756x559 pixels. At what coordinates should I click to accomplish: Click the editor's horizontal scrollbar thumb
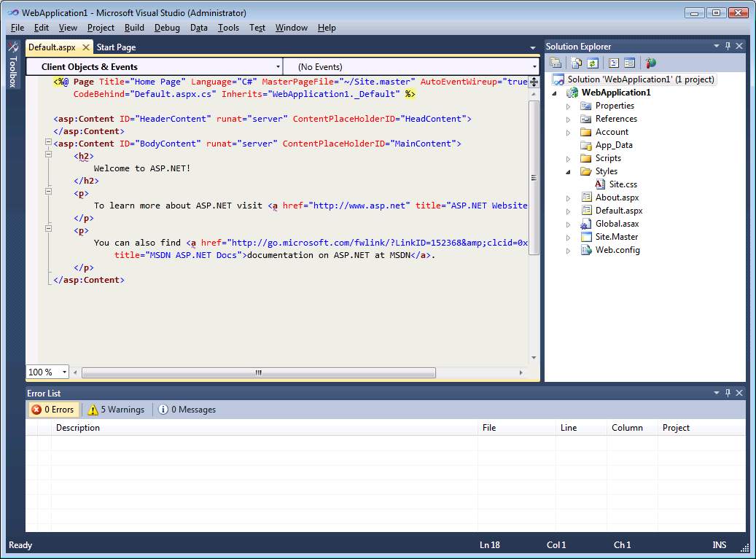pos(258,372)
